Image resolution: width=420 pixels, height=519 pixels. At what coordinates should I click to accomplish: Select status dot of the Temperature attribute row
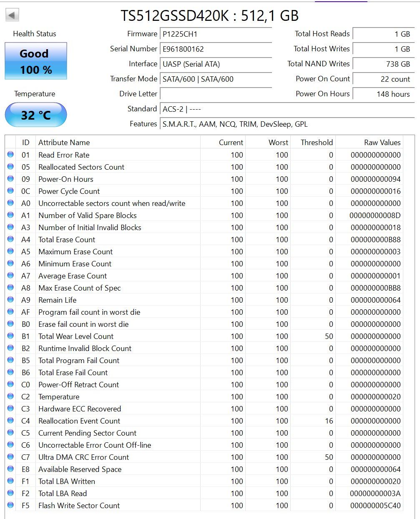click(10, 396)
